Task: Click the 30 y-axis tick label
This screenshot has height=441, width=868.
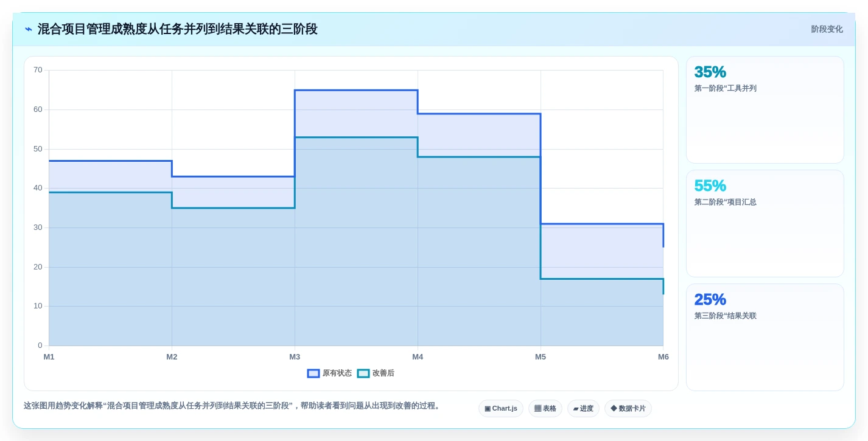Action: pos(38,227)
